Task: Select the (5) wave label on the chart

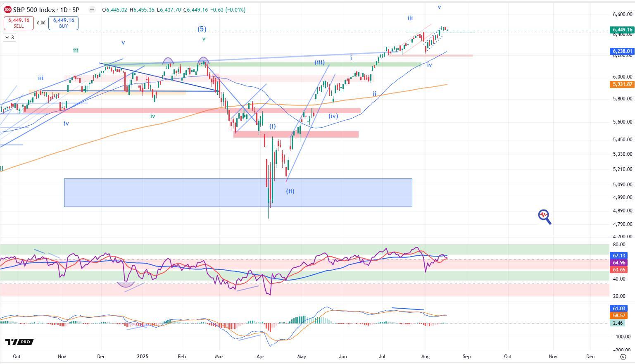Action: (202, 29)
